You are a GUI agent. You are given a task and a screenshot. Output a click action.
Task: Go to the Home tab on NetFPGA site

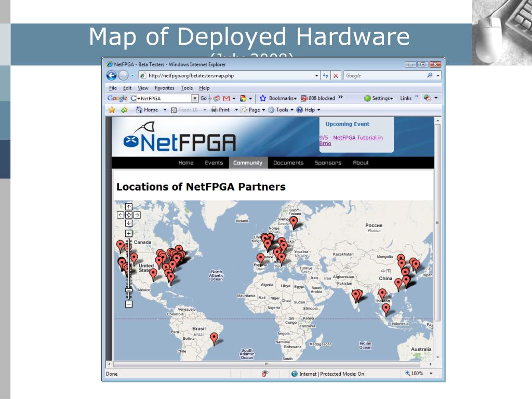click(x=186, y=163)
